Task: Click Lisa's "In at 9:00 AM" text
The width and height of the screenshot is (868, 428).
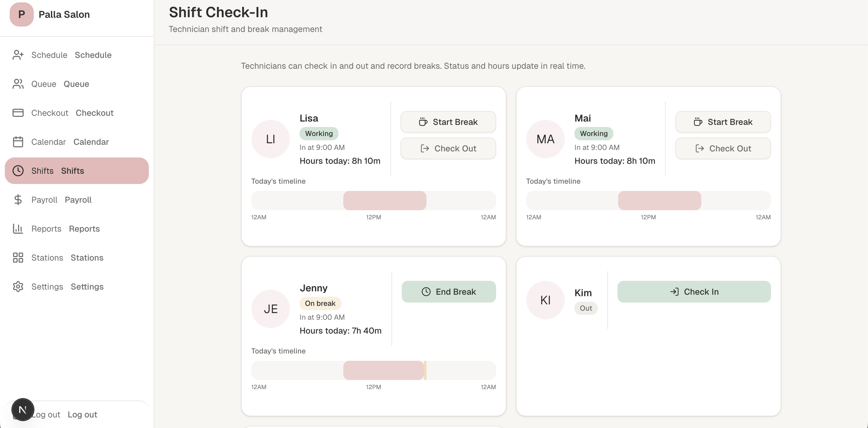Action: click(322, 147)
